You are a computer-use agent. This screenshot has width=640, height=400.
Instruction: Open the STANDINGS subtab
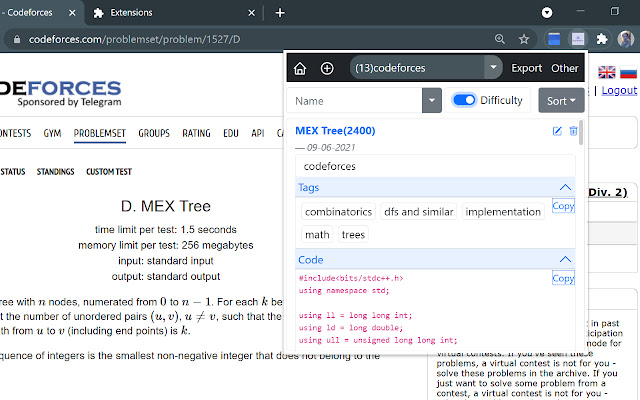[56, 172]
